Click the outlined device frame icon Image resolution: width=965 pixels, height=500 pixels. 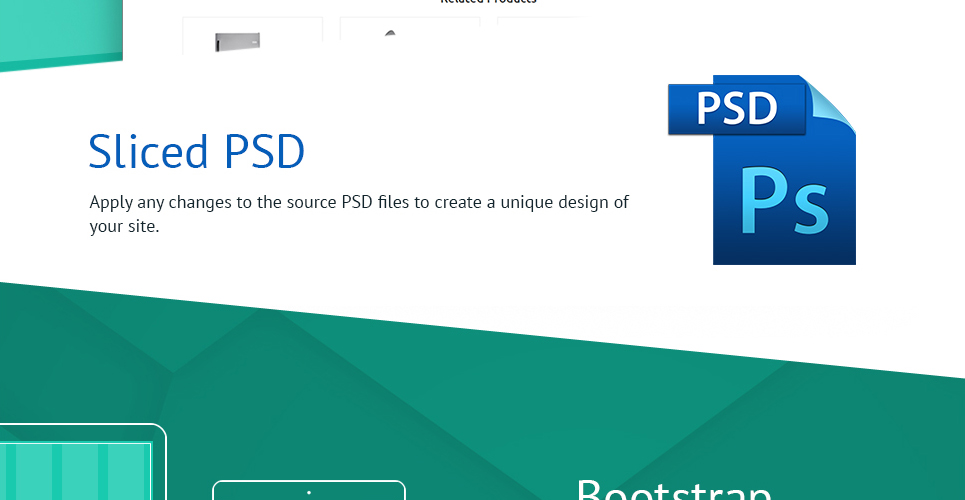pos(309,490)
